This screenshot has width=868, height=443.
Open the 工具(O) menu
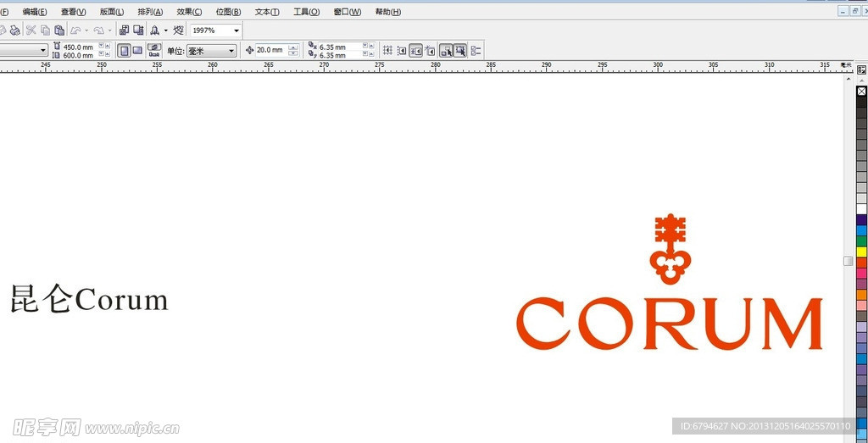pyautogui.click(x=307, y=12)
